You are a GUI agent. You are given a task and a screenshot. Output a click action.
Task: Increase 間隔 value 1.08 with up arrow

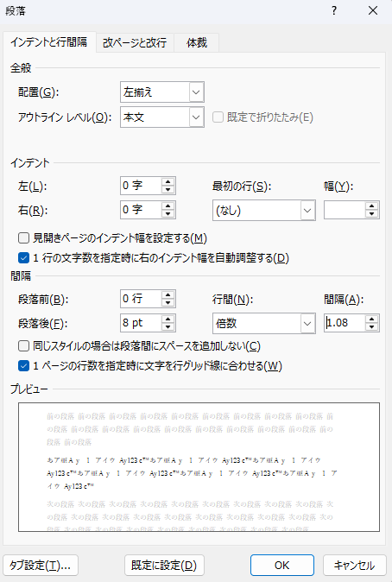(371, 319)
